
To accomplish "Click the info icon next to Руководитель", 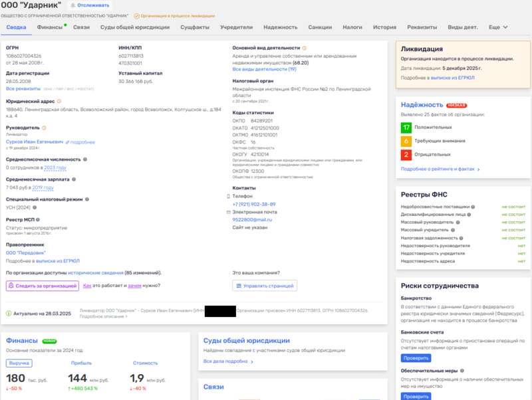I will (x=44, y=128).
